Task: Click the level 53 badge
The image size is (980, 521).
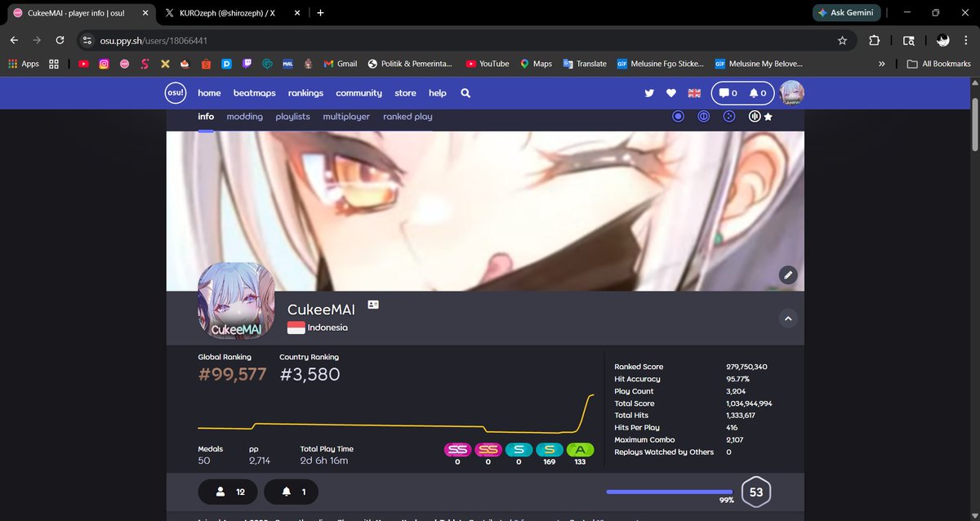Action: 756,492
